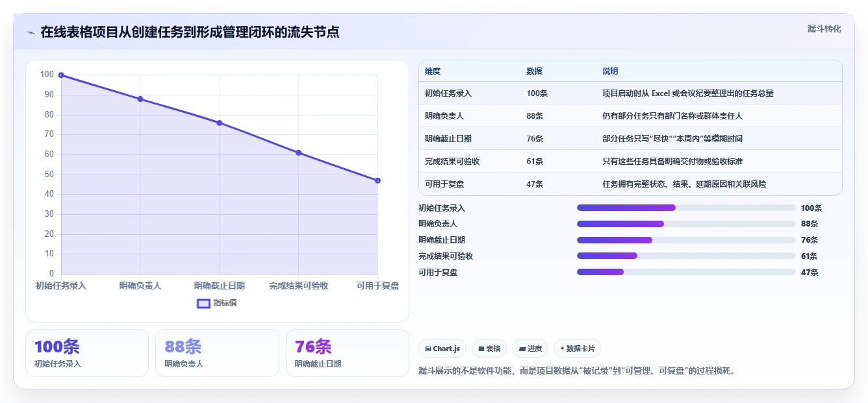Click the 说明 column header in the table
The image size is (868, 403).
click(x=610, y=71)
